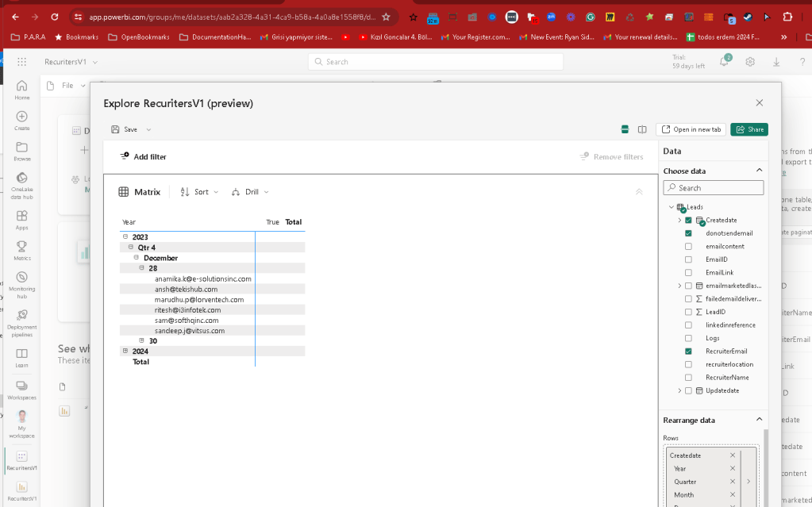Switch to side-by-side layout icon
The width and height of the screenshot is (812, 507).
pos(642,129)
